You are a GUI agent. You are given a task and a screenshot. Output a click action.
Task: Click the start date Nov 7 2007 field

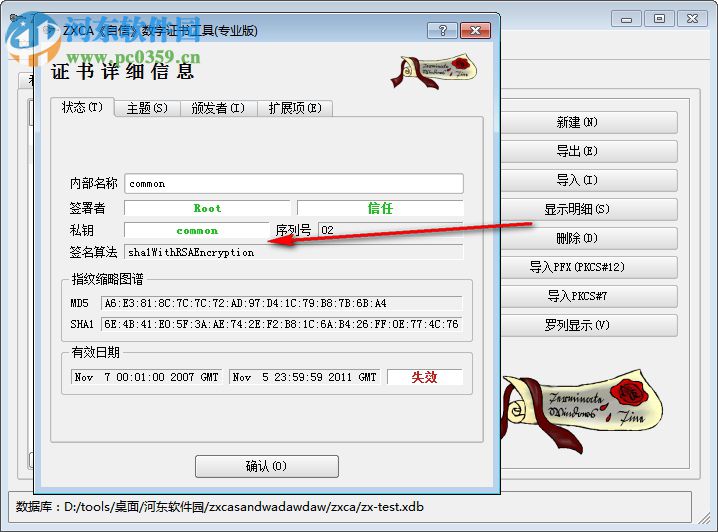[x=147, y=377]
